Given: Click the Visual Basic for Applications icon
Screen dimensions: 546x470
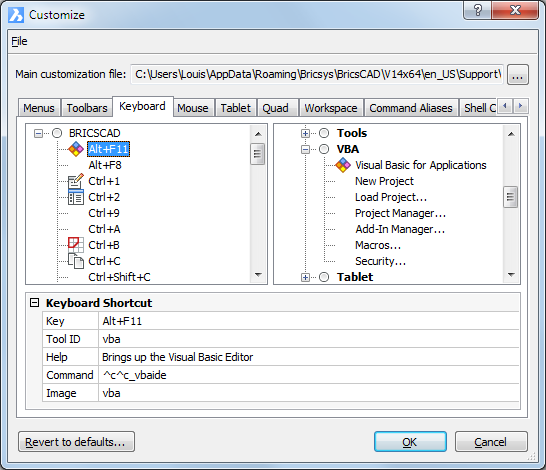Looking at the screenshot, I should (343, 165).
